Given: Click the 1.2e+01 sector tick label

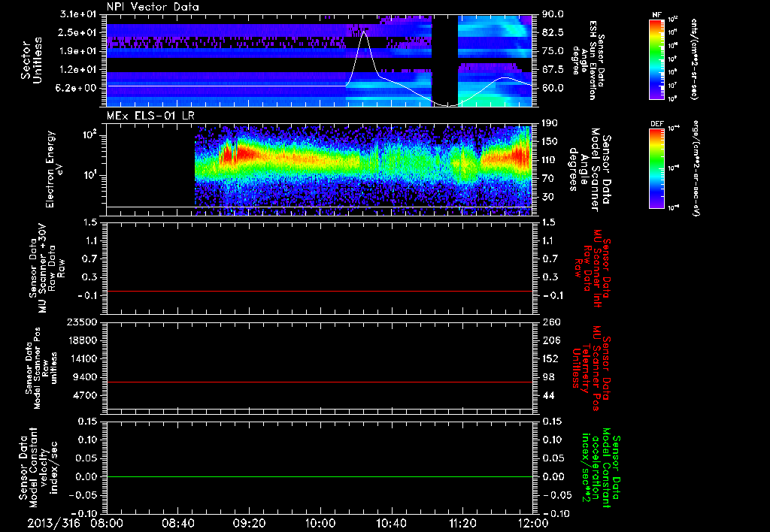Looking at the screenshot, I should tap(78, 70).
